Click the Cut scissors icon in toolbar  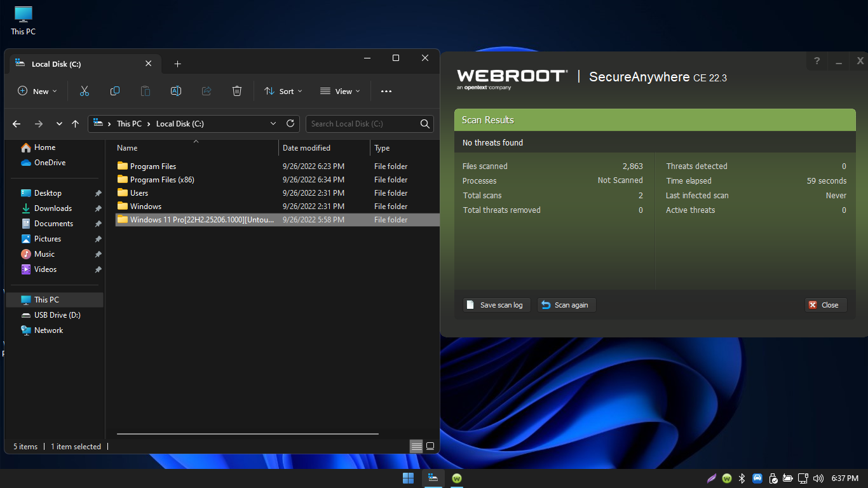coord(85,91)
